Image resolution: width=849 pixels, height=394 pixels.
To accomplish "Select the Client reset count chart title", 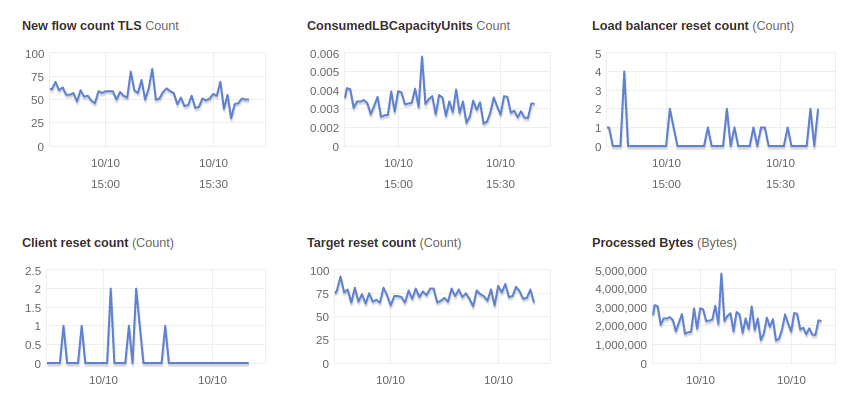I will click(98, 242).
